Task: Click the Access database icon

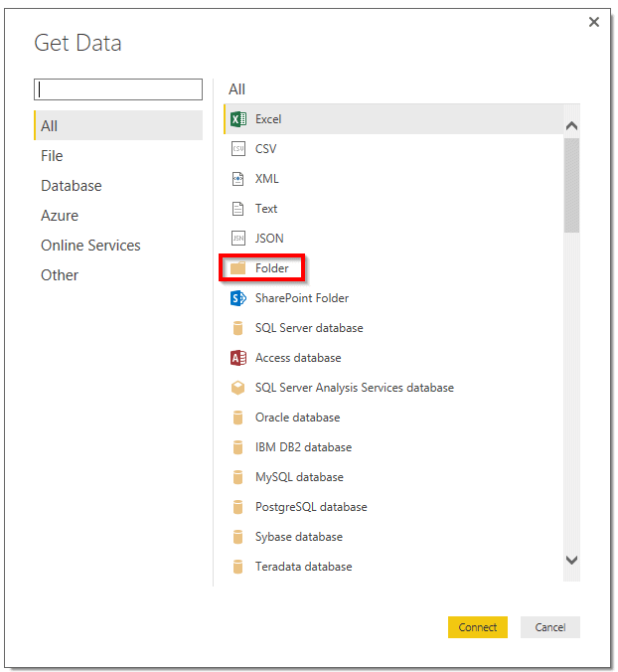Action: point(237,358)
